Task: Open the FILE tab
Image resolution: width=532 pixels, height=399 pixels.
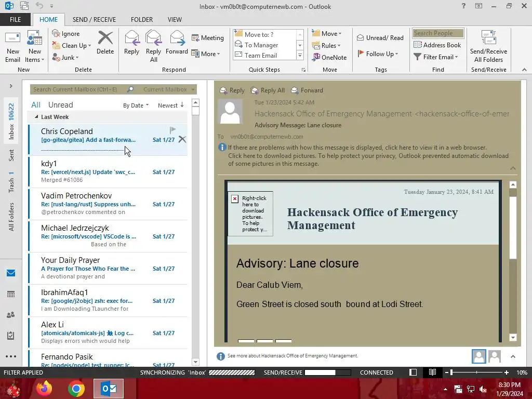Action: click(15, 20)
